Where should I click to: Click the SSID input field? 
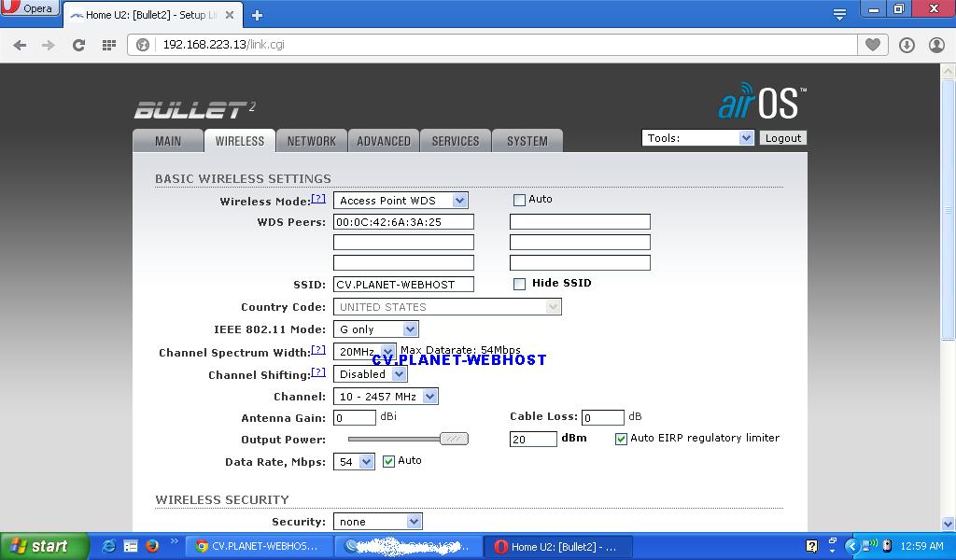click(x=403, y=285)
